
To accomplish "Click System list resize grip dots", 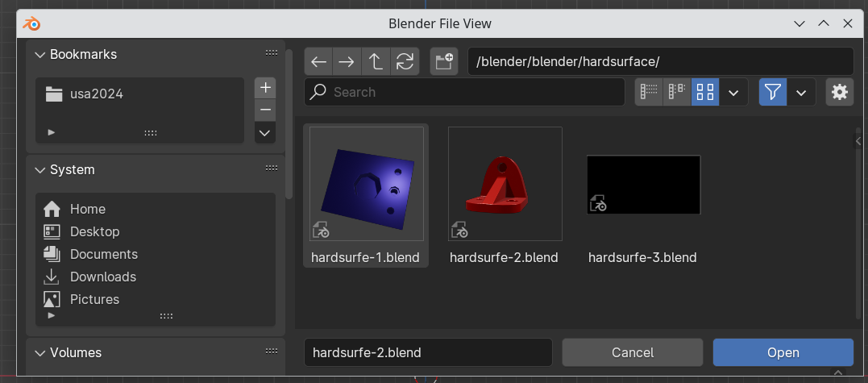I will [166, 316].
